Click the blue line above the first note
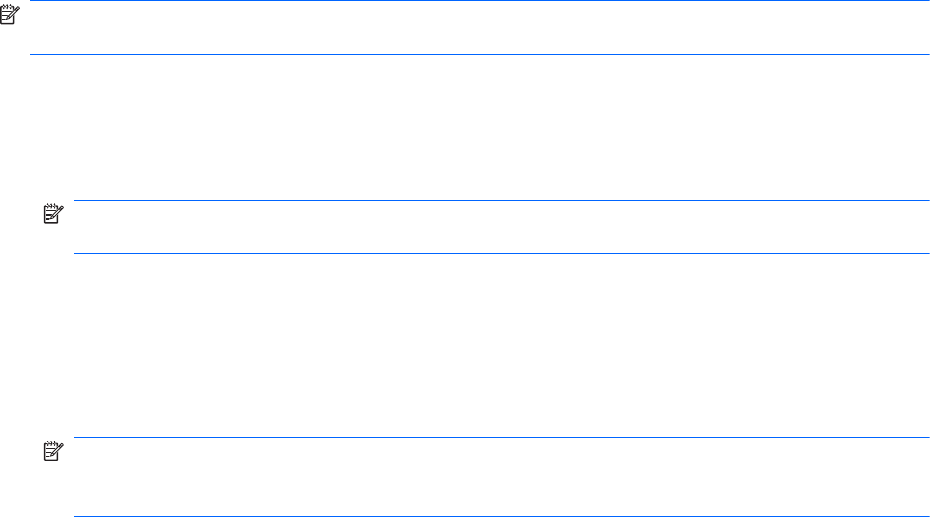 470,1
